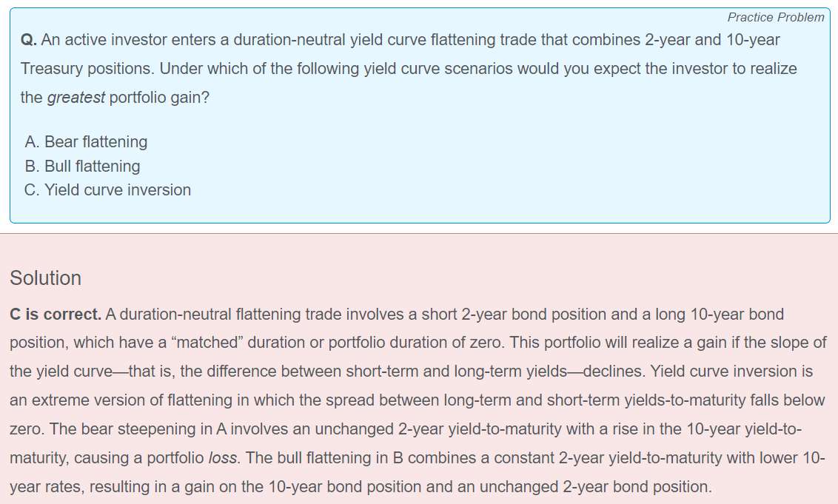The width and height of the screenshot is (838, 504).
Task: Click the Solution heading
Action: click(x=45, y=278)
